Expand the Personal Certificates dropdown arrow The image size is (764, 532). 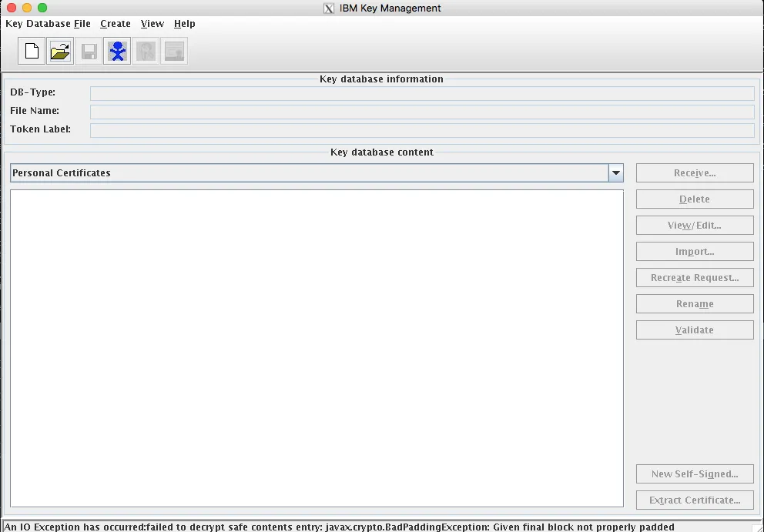pos(616,173)
